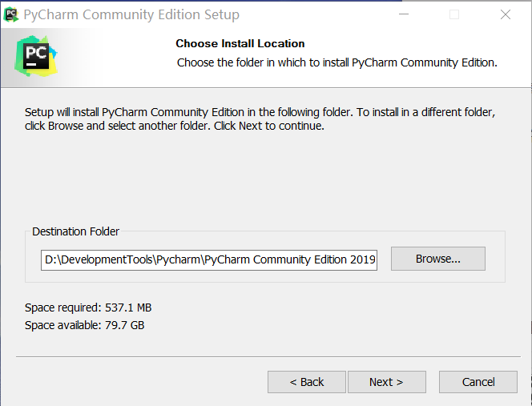Screen dimensions: 532x406
Task: Click the 'Destination Folder' group label
Action: pos(75,231)
